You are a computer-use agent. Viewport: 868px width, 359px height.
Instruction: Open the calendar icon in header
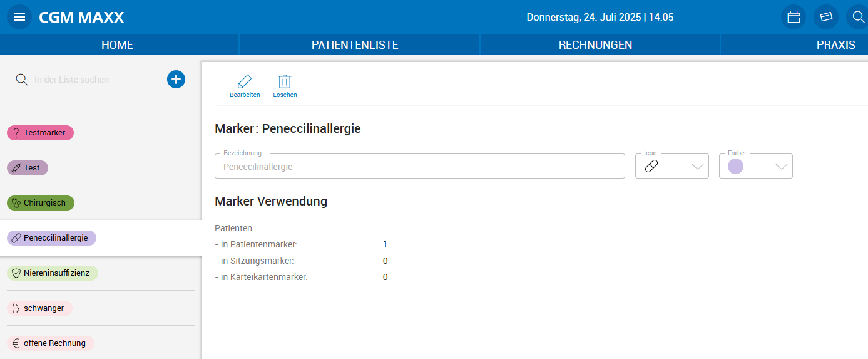click(x=794, y=17)
